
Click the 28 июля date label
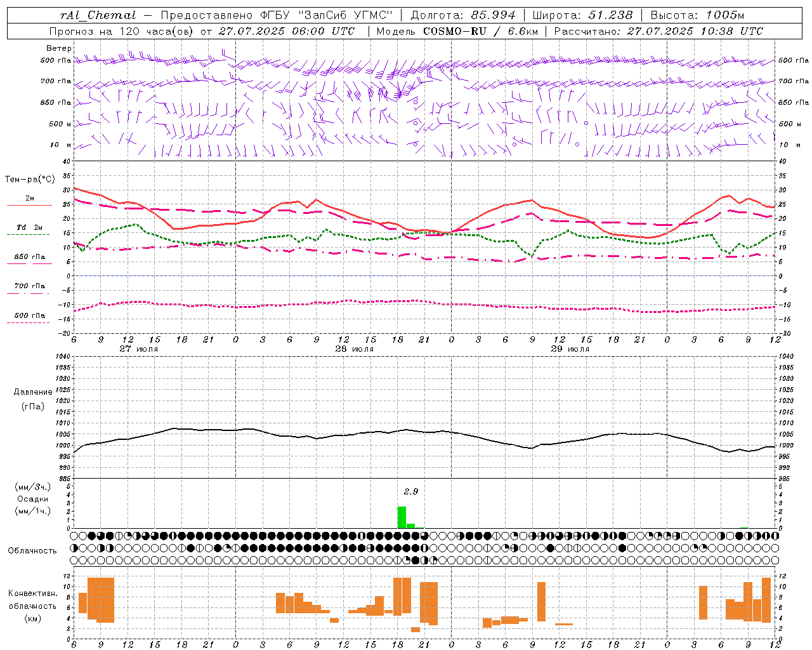(355, 349)
